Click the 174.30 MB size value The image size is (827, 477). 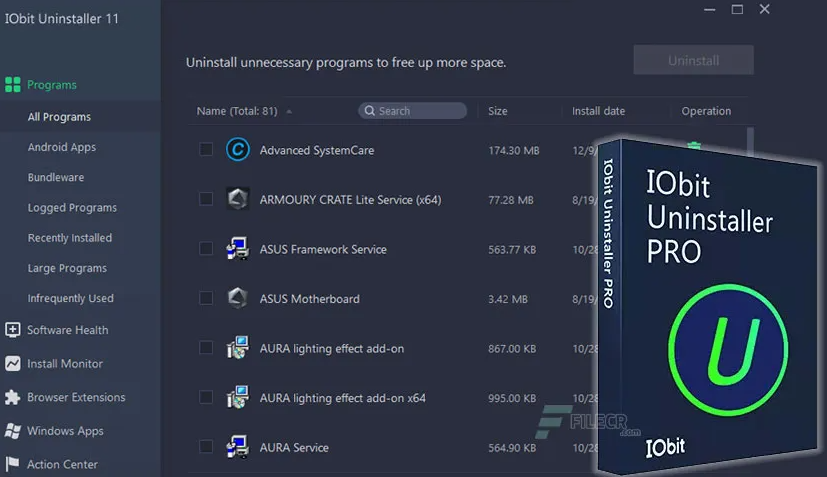tap(514, 150)
